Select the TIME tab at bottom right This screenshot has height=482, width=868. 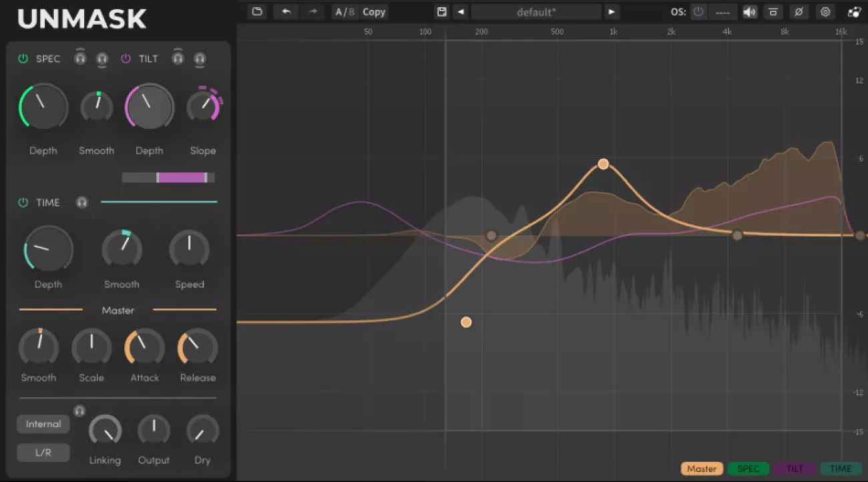tap(841, 468)
